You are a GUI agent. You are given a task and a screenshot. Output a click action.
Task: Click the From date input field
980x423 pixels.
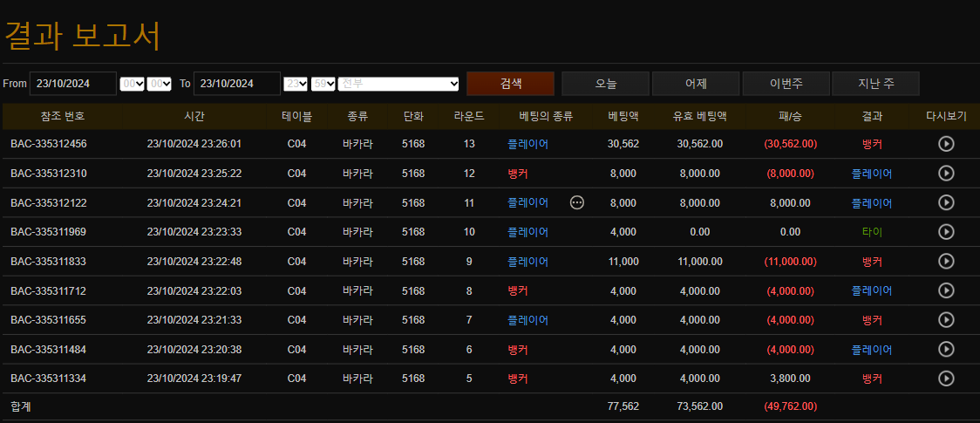[x=73, y=84]
